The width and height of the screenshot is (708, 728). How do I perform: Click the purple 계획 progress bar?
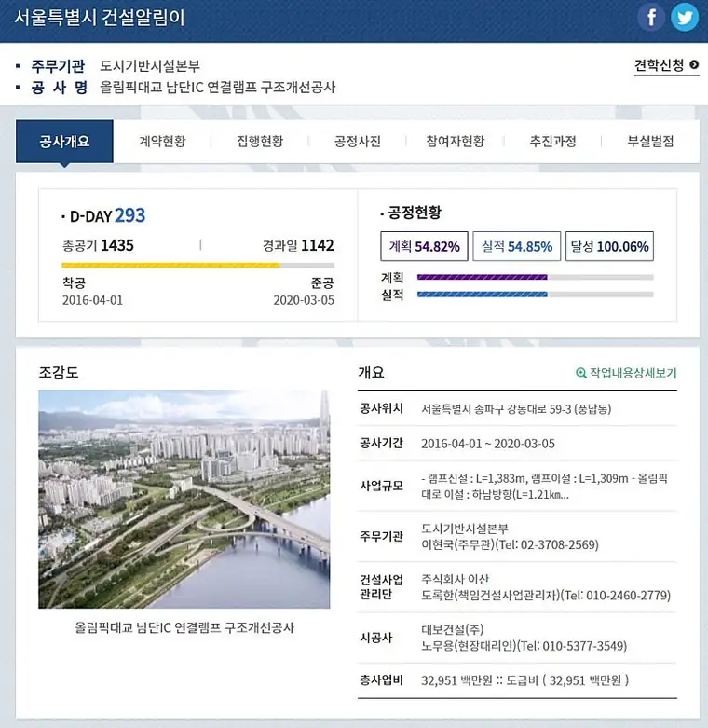click(x=536, y=277)
